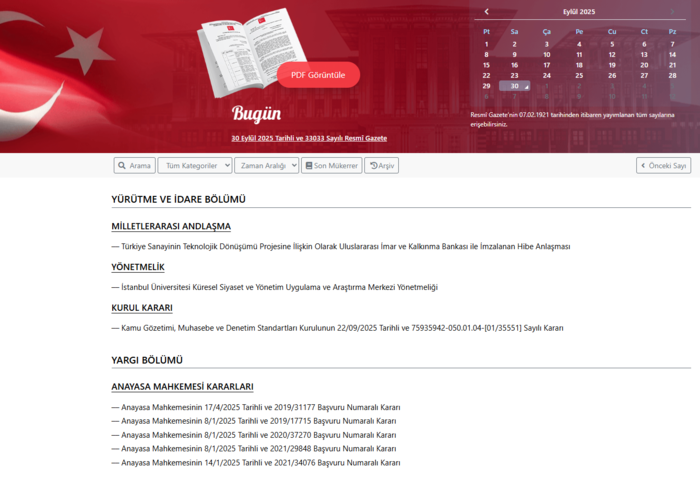Select day 1 in the September calendar
This screenshot has height=479, width=700.
[x=487, y=44]
